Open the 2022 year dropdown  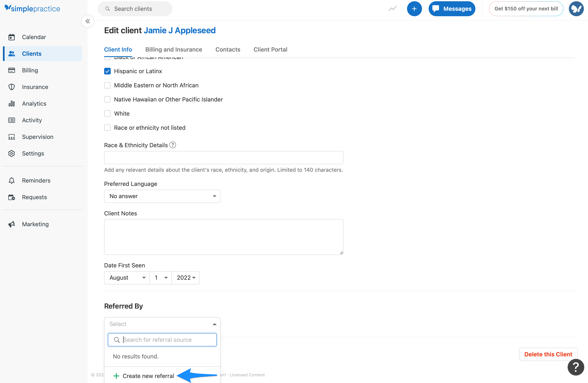pyautogui.click(x=186, y=278)
